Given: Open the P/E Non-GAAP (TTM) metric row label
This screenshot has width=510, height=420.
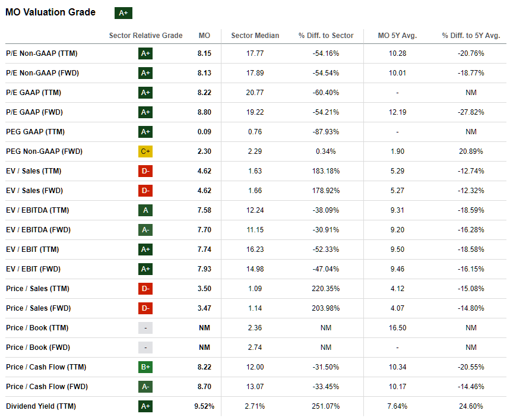Looking at the screenshot, I should click(42, 53).
